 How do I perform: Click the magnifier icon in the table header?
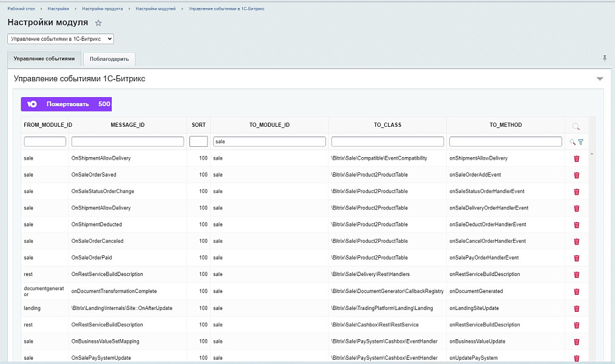[576, 126]
